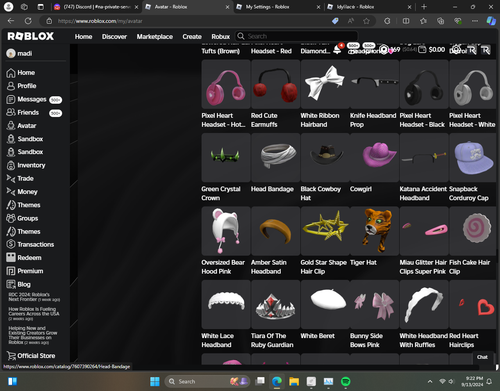Open the Edge split screen icon
The image size is (500, 391).
coord(406,21)
